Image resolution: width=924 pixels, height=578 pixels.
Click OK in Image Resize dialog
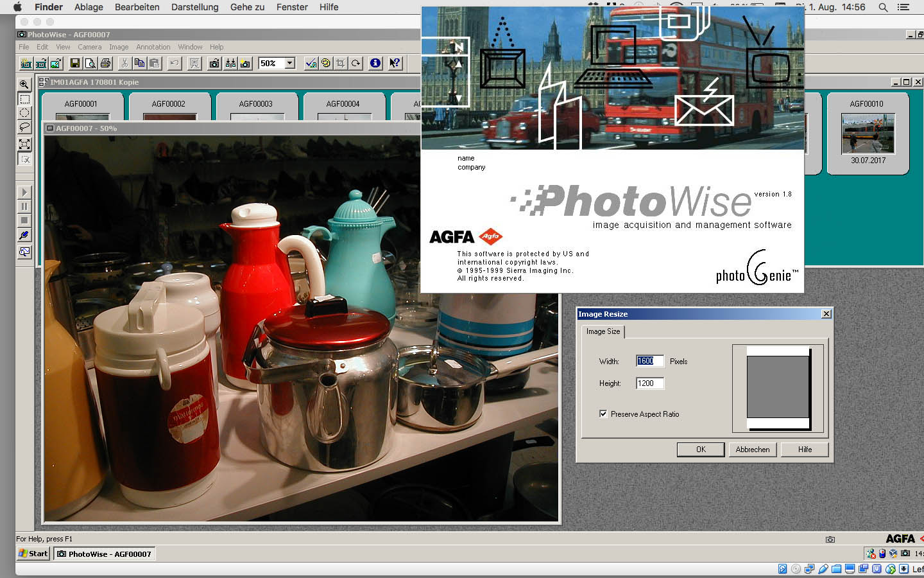(x=701, y=450)
